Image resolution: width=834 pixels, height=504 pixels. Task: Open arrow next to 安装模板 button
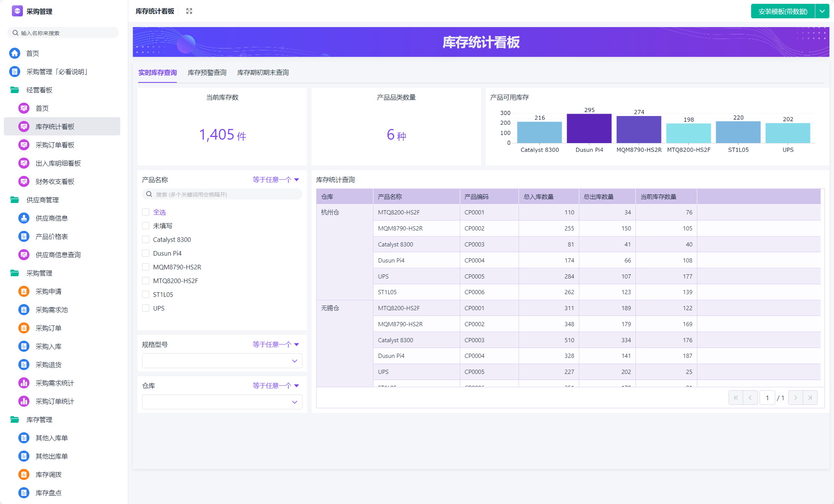click(822, 11)
